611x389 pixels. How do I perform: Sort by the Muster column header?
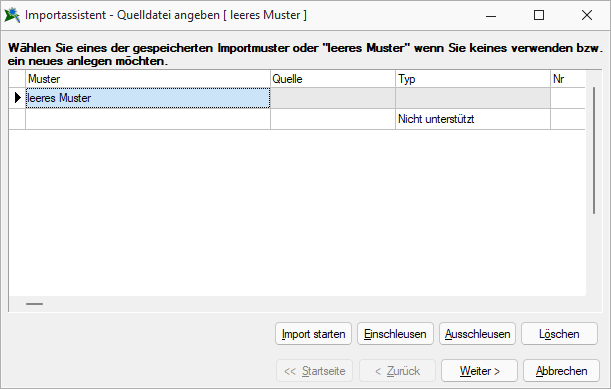[148, 79]
